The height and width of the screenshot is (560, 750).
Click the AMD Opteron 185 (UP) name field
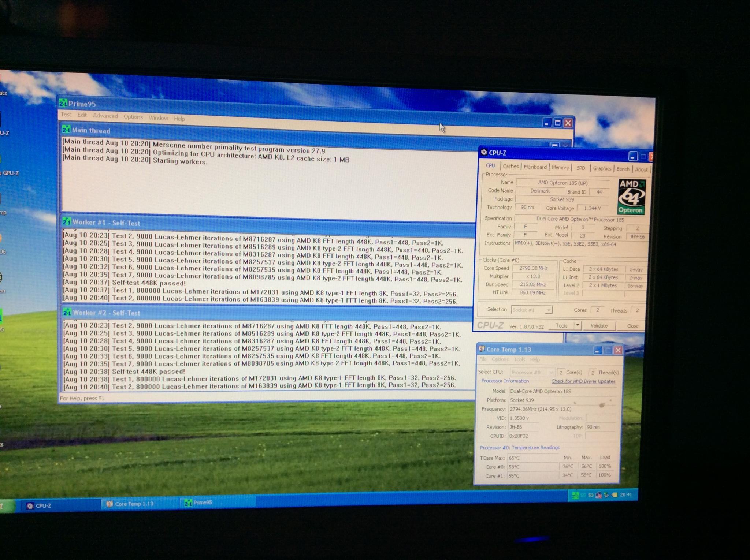563,183
